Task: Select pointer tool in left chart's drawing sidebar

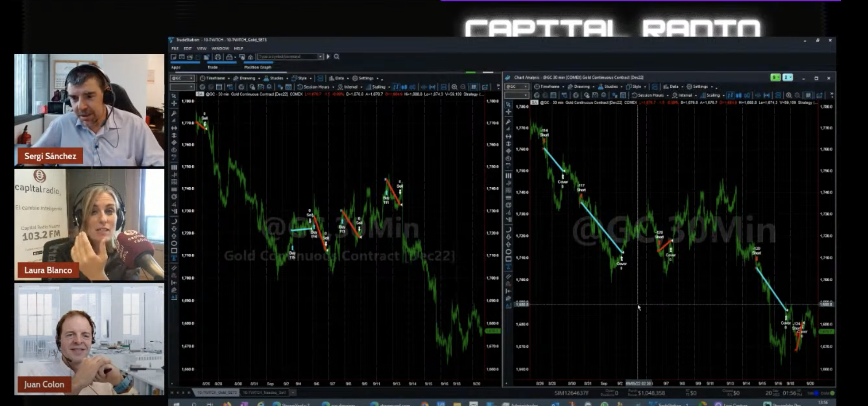Action: pos(174,96)
